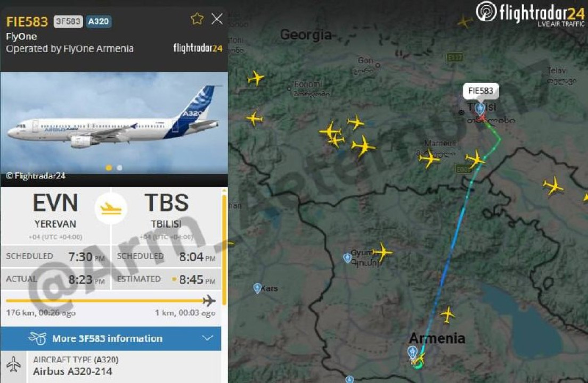Click the A320 aircraft type badge
Image resolution: width=588 pixels, height=383 pixels.
point(98,21)
